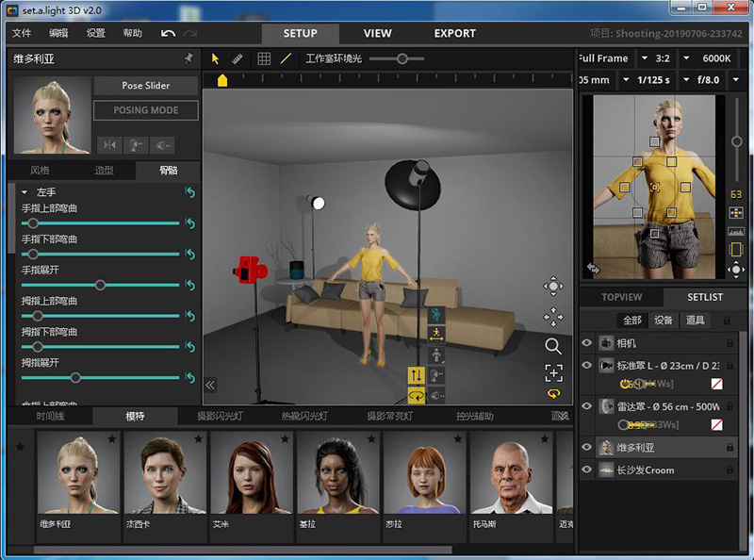Image resolution: width=754 pixels, height=560 pixels.
Task: Click the mirror pose icon
Action: tap(109, 145)
